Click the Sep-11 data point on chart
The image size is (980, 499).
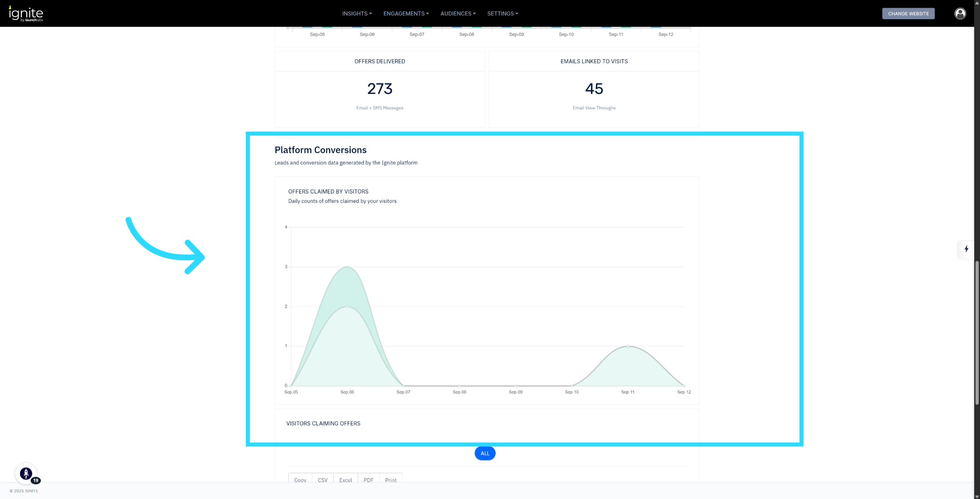pyautogui.click(x=628, y=346)
